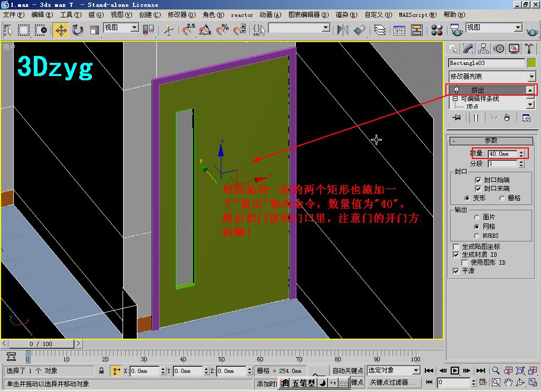Image resolution: width=541 pixels, height=392 pixels.
Task: Toggle the angle snap icon
Action: [206, 30]
